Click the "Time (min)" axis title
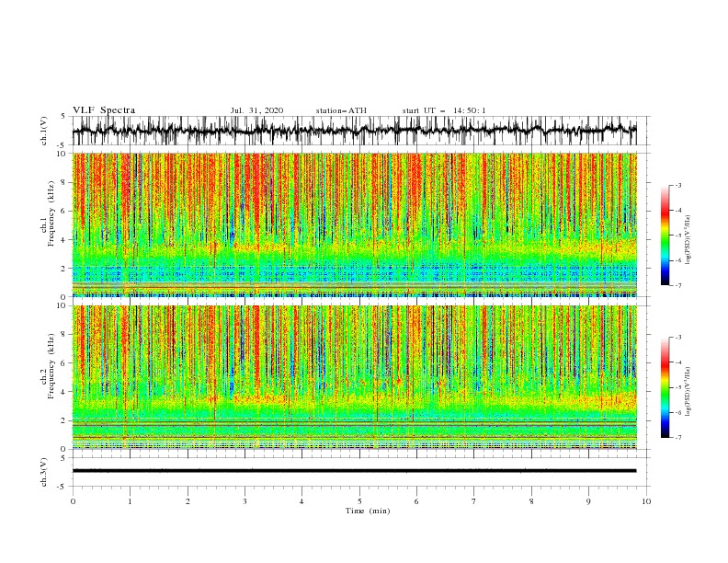The height and width of the screenshot is (563, 728). point(368,511)
